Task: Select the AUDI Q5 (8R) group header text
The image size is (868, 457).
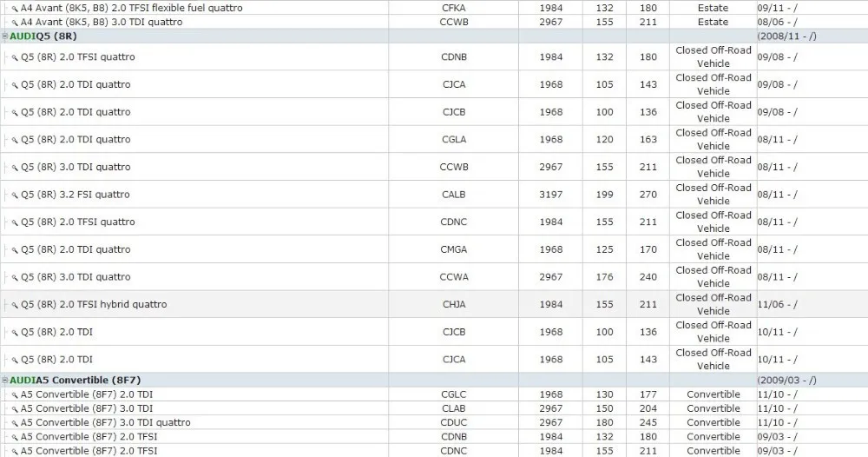Action: pyautogui.click(x=43, y=36)
